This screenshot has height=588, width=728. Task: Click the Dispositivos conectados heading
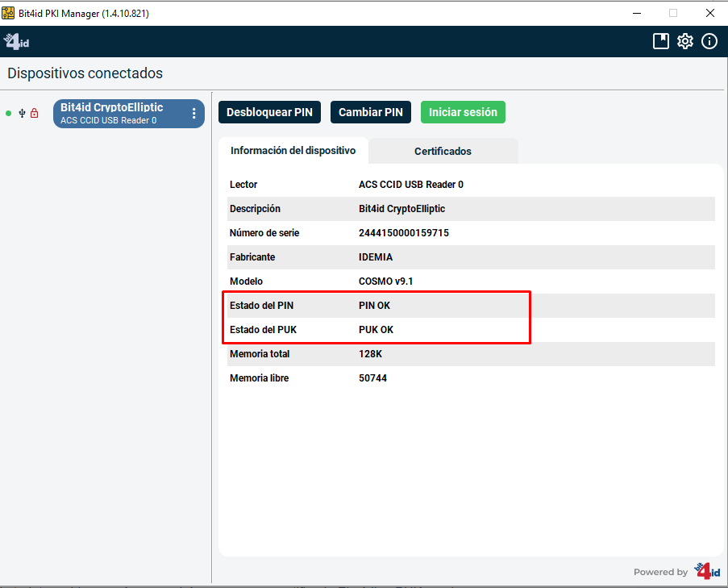[x=85, y=73]
